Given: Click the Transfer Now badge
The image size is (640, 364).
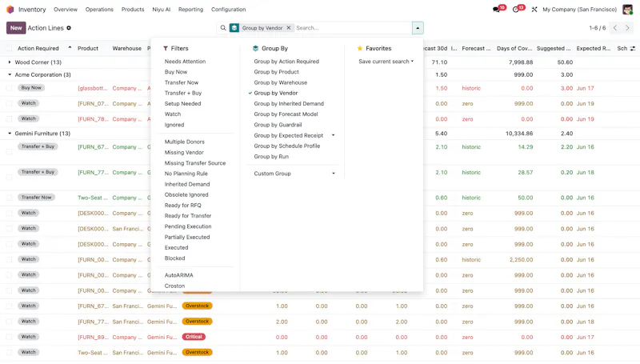Looking at the screenshot, I should [36, 198].
